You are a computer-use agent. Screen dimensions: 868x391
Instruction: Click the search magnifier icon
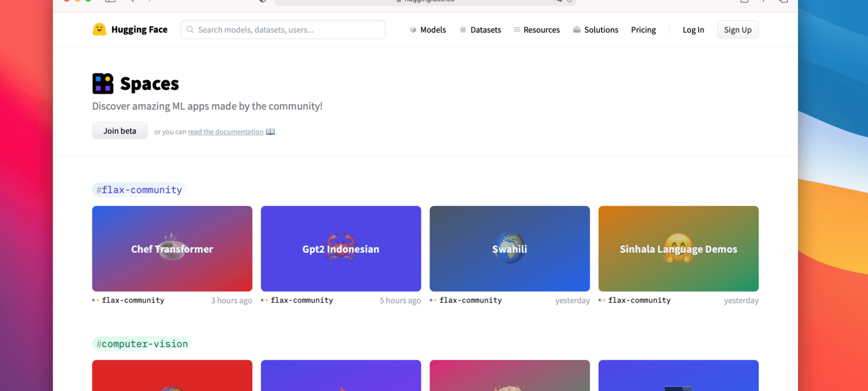190,30
